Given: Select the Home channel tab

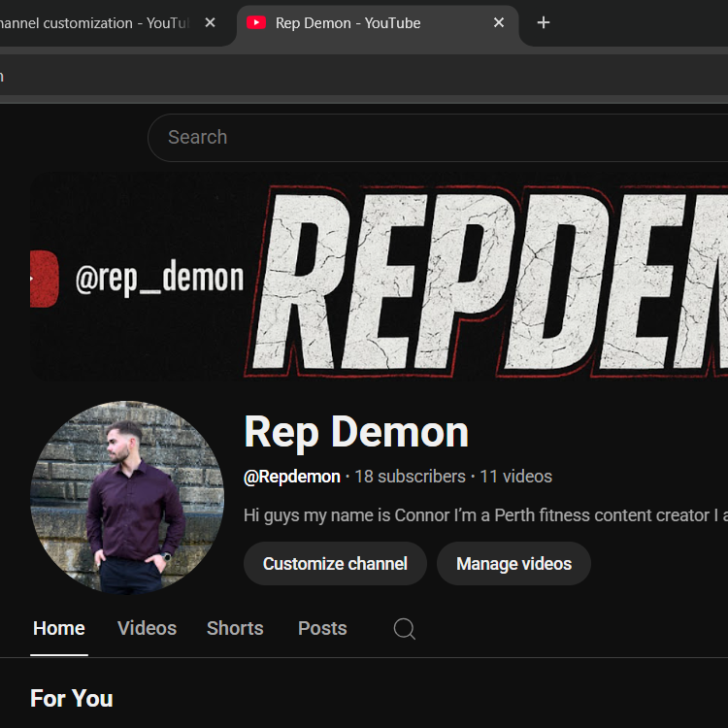Looking at the screenshot, I should 59,628.
